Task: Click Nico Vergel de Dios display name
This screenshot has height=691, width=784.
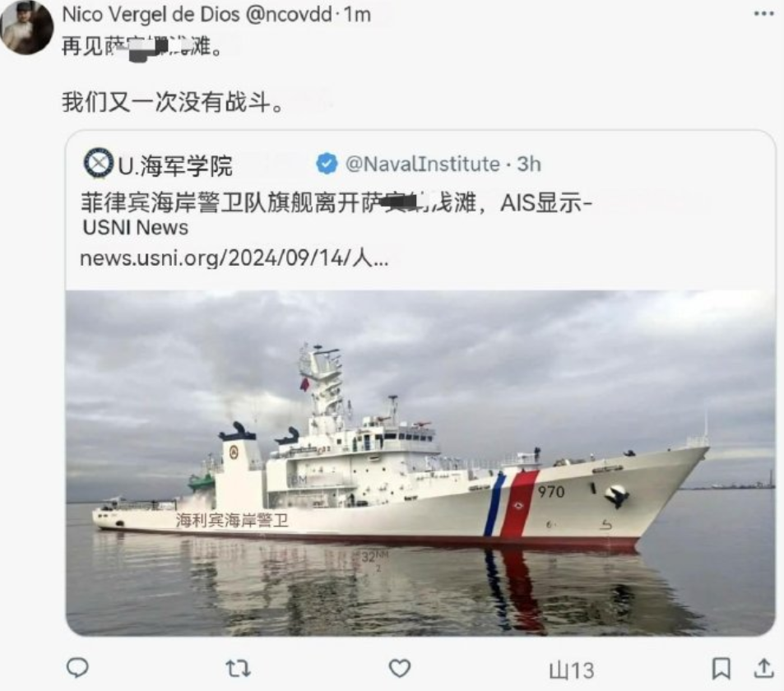Action: (x=151, y=15)
